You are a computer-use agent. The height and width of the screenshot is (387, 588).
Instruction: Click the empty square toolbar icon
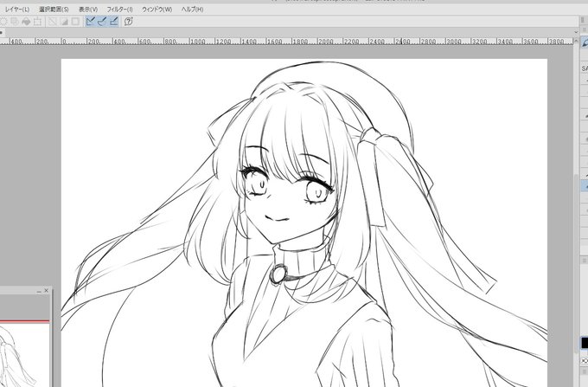pos(75,22)
